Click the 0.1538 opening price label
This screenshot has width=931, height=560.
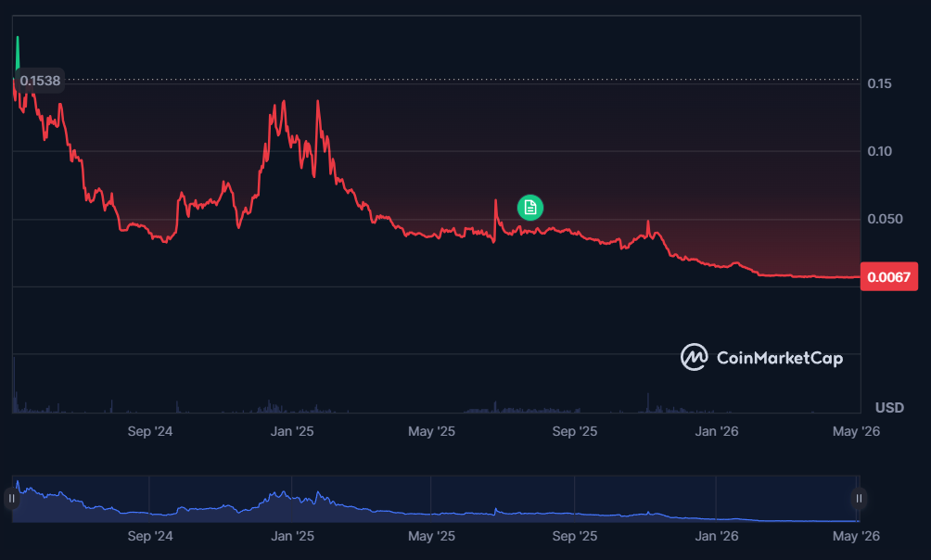(39, 81)
